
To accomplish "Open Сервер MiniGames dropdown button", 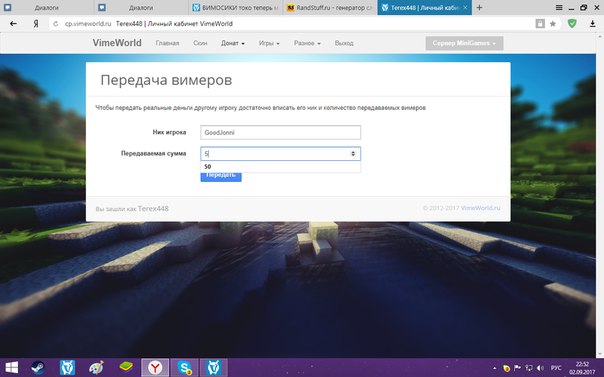I will point(464,43).
